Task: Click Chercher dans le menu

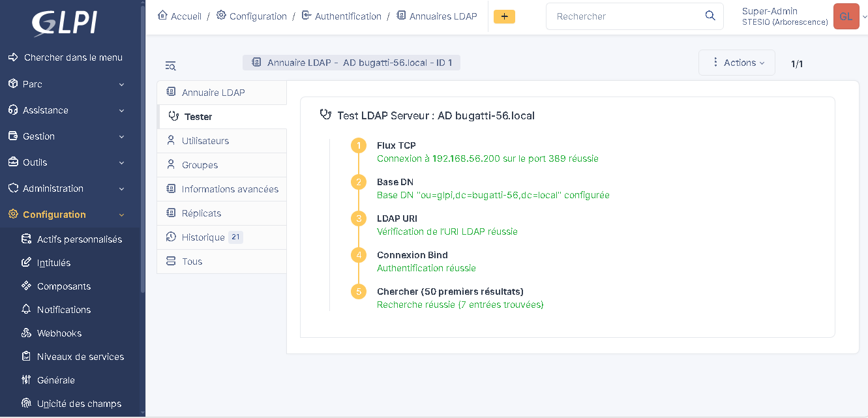Action: tap(73, 57)
